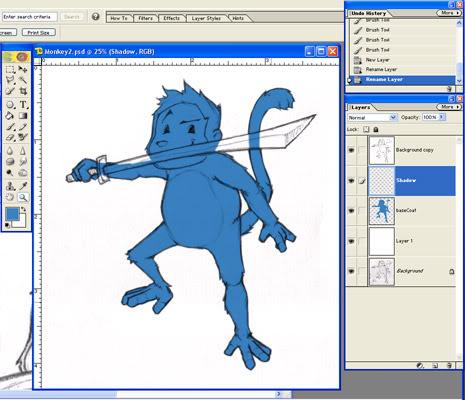The width and height of the screenshot is (465, 400).
Task: Select the Burn tool
Action: (23, 173)
